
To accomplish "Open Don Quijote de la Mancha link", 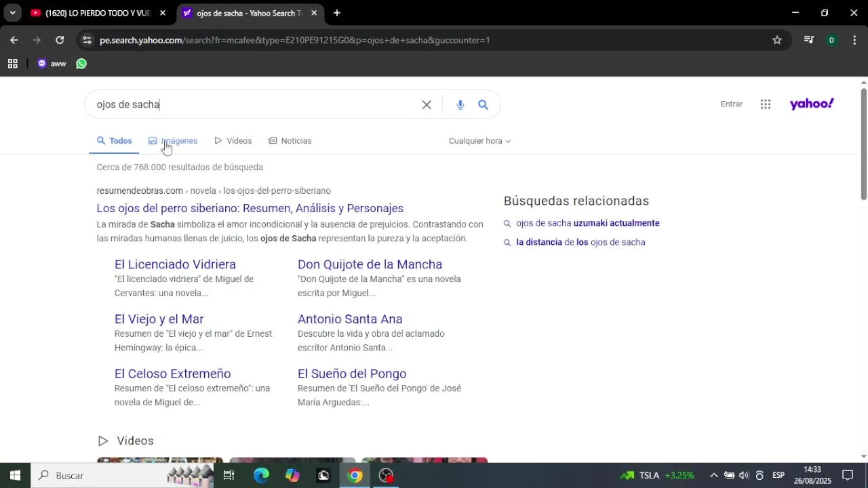I will (370, 264).
